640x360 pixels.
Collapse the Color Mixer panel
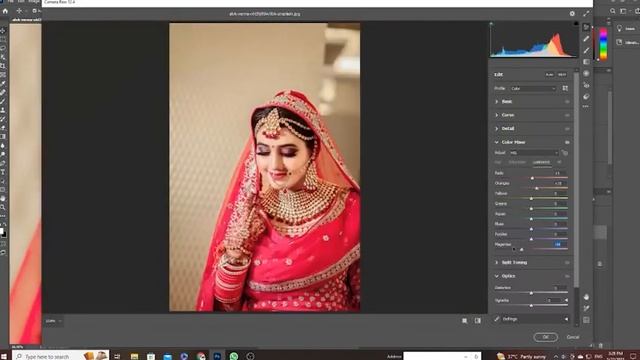[x=497, y=142]
